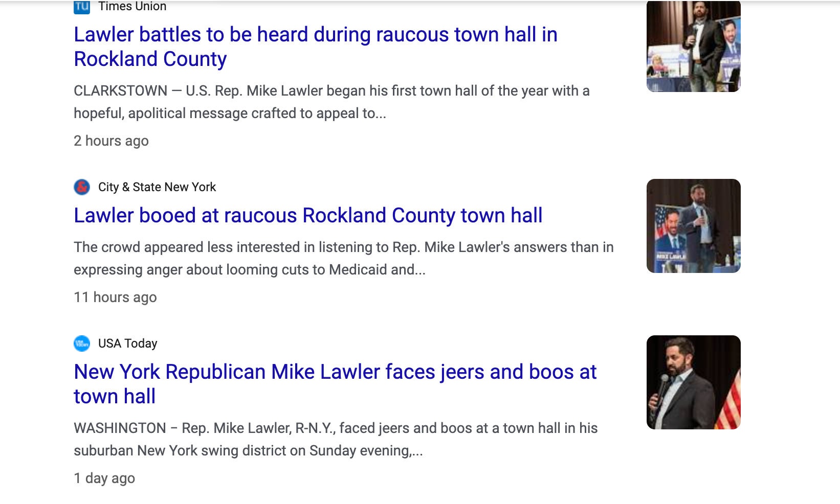Image resolution: width=840 pixels, height=504 pixels.
Task: Click the '2 hours ago' timestamp
Action: (x=111, y=141)
